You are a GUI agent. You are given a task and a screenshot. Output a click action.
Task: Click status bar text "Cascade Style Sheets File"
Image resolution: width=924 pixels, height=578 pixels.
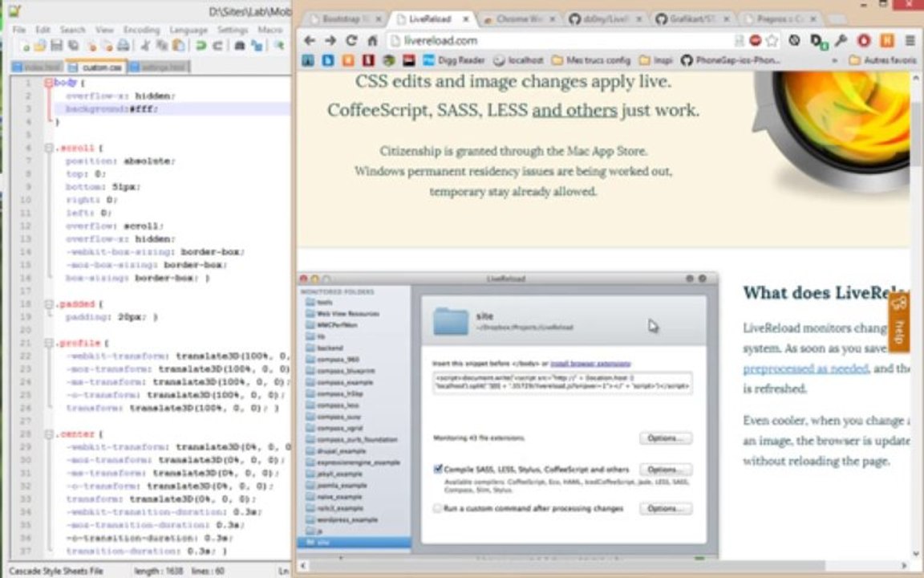(x=56, y=571)
